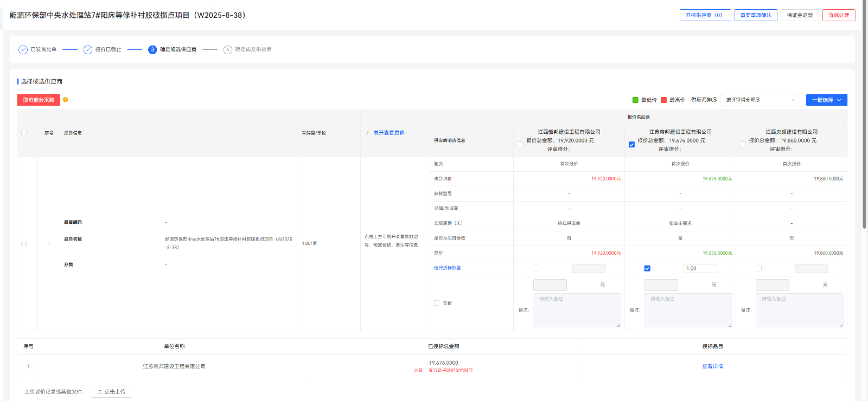This screenshot has height=401, width=868.
Task: Click the chevron arrow beside 展开查看更多
Action: (x=367, y=133)
